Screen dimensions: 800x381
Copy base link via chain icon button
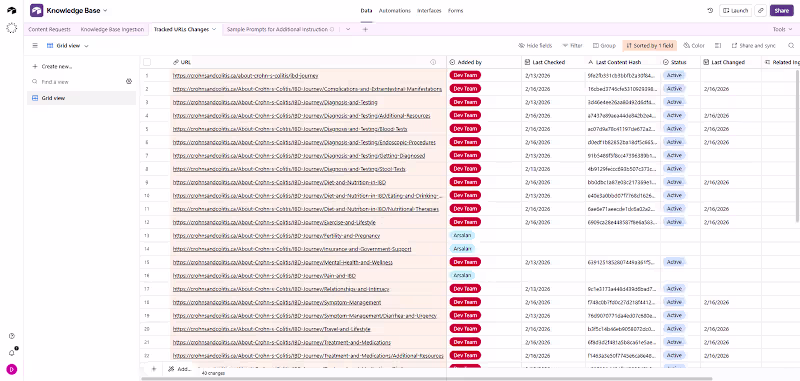[x=761, y=11]
